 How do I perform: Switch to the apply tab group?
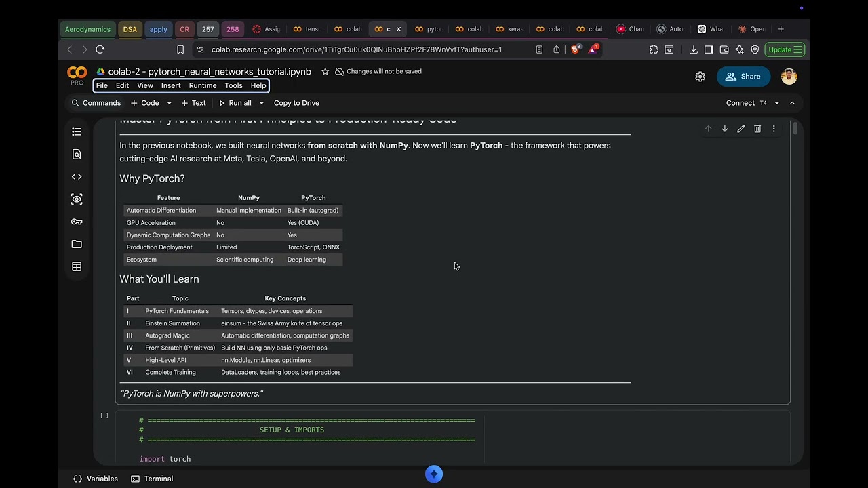click(159, 29)
